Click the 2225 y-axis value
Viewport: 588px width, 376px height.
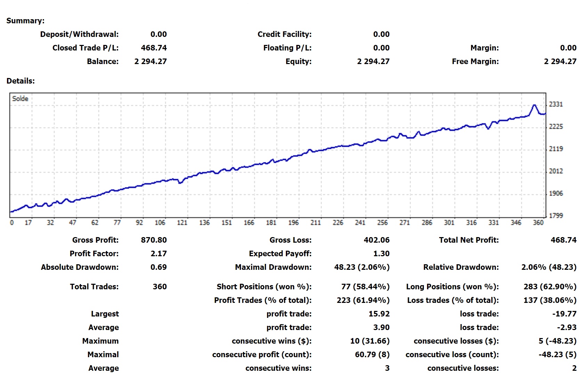tap(556, 126)
